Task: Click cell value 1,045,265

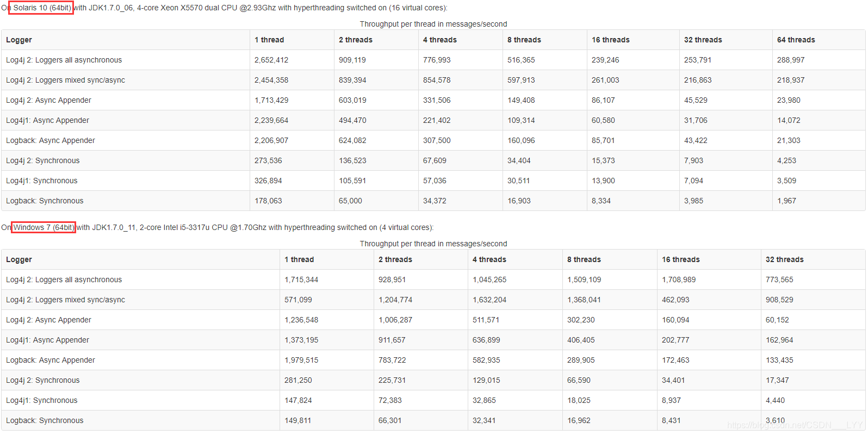Action: pos(489,279)
